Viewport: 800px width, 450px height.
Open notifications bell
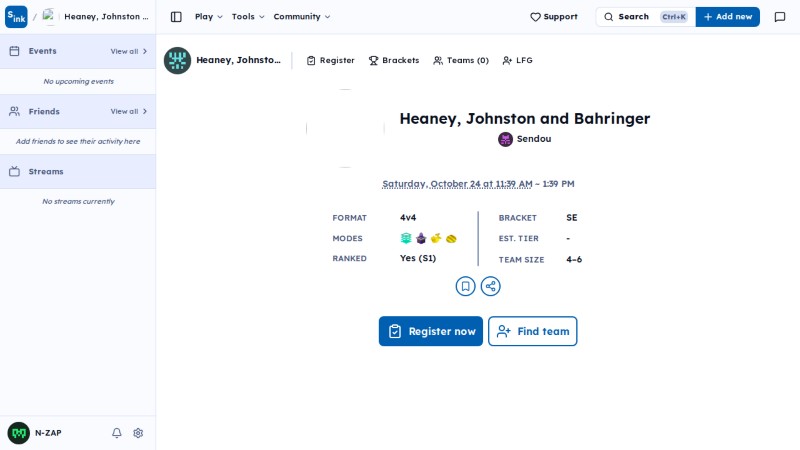coord(117,433)
